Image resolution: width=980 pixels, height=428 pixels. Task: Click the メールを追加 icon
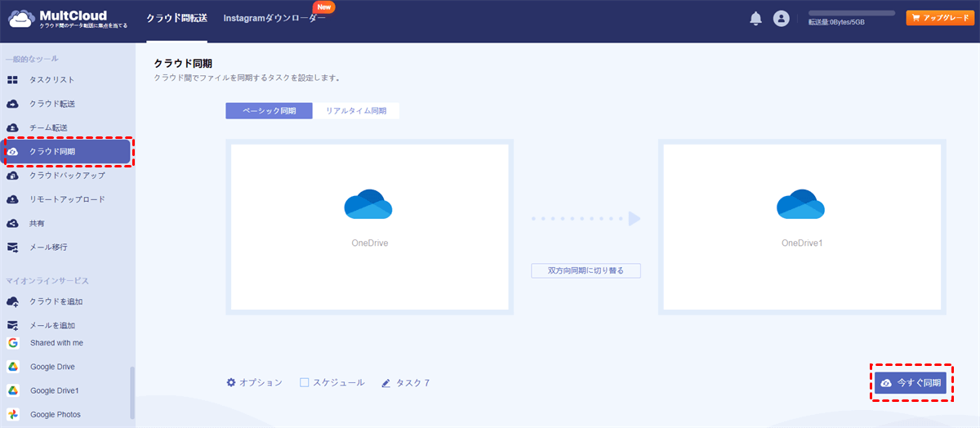tap(12, 325)
